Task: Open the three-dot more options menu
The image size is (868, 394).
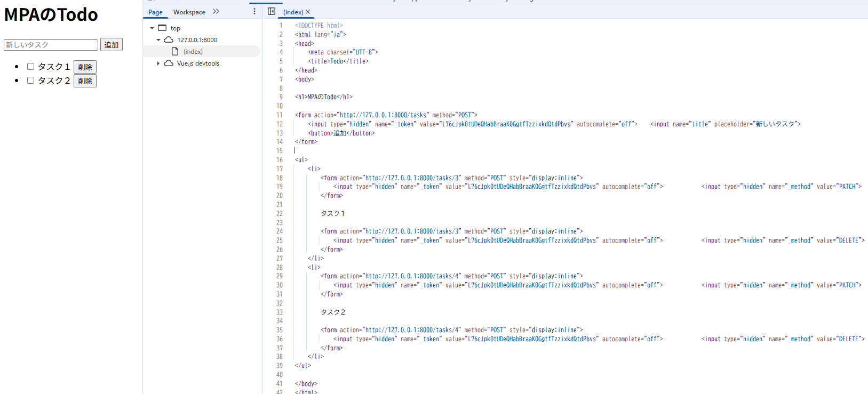Action: click(254, 12)
